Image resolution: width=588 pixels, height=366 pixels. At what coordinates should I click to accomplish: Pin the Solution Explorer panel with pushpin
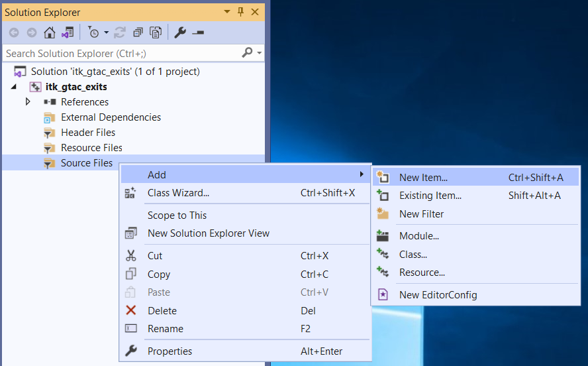tap(240, 12)
